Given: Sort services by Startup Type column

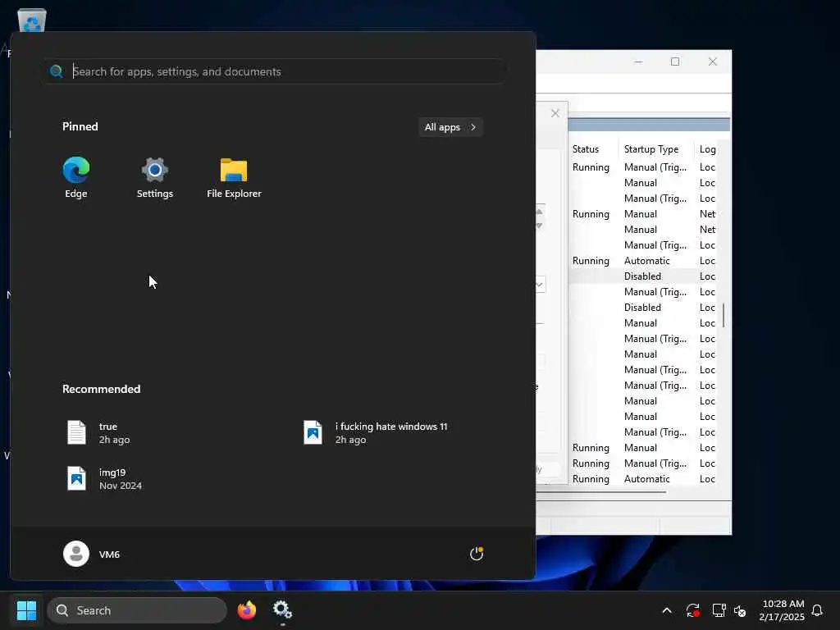Looking at the screenshot, I should coord(655,149).
